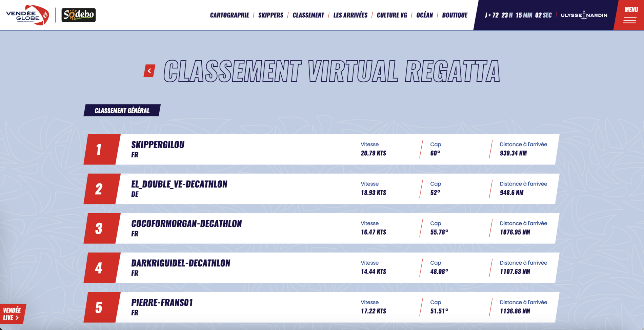Click the rank 1 red badge
644x330 pixels.
[102, 149]
